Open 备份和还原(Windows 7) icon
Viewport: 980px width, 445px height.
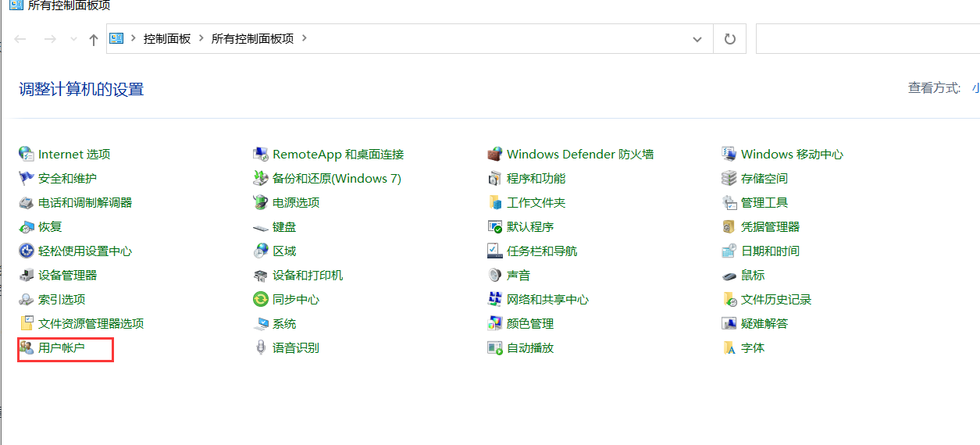(261, 178)
